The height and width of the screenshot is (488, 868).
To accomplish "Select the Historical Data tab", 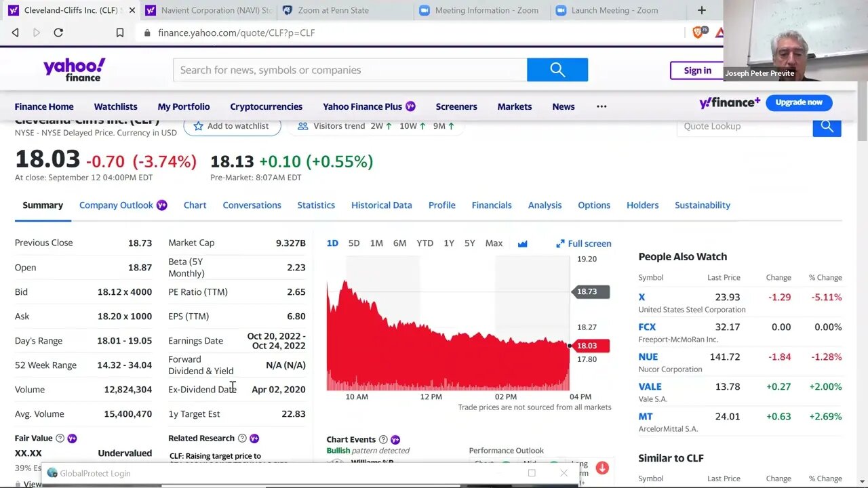I will (x=382, y=205).
